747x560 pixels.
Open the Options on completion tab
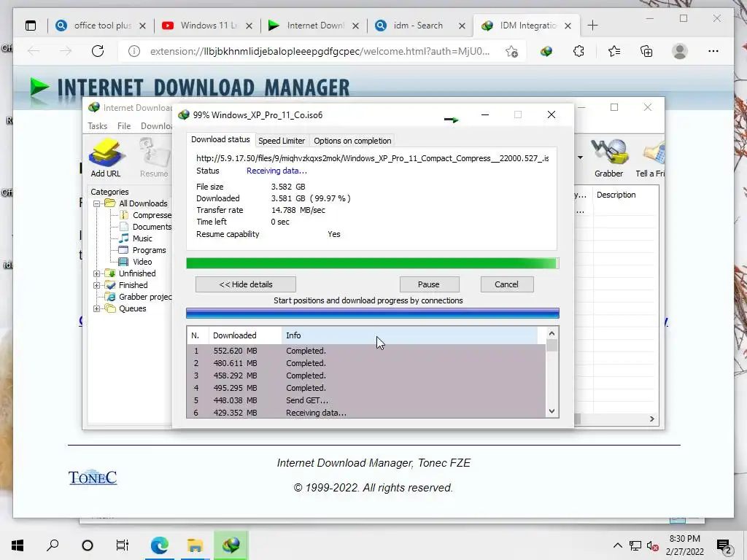352,141
